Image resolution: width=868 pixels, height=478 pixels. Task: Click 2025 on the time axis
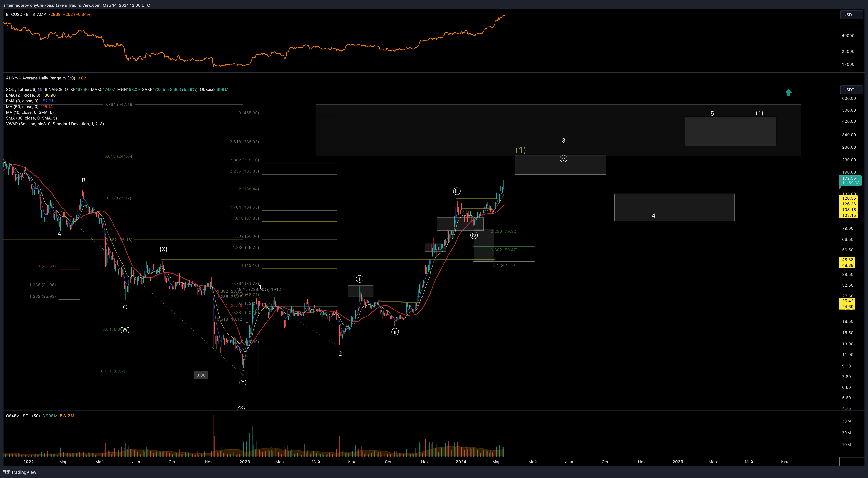tap(678, 462)
